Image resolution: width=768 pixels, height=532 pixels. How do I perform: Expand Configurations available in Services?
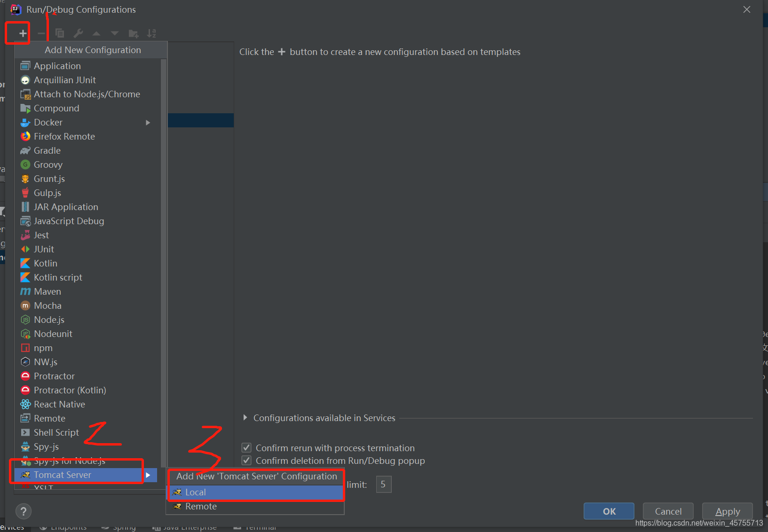click(x=245, y=417)
